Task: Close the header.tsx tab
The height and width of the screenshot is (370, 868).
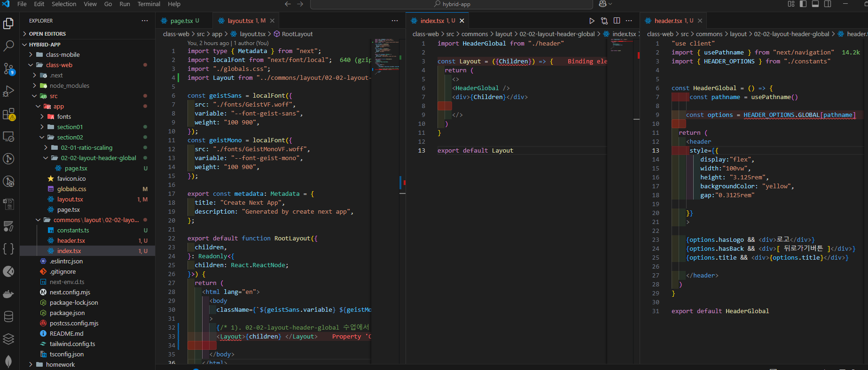Action: [x=700, y=21]
